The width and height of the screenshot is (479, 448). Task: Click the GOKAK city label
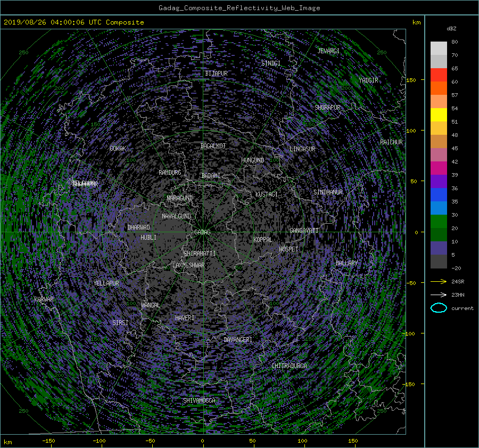point(118,149)
